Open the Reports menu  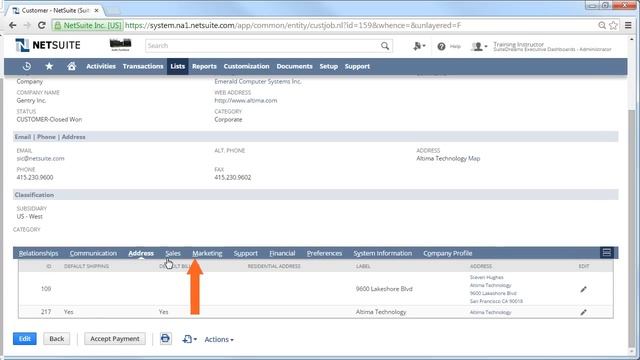click(x=204, y=66)
